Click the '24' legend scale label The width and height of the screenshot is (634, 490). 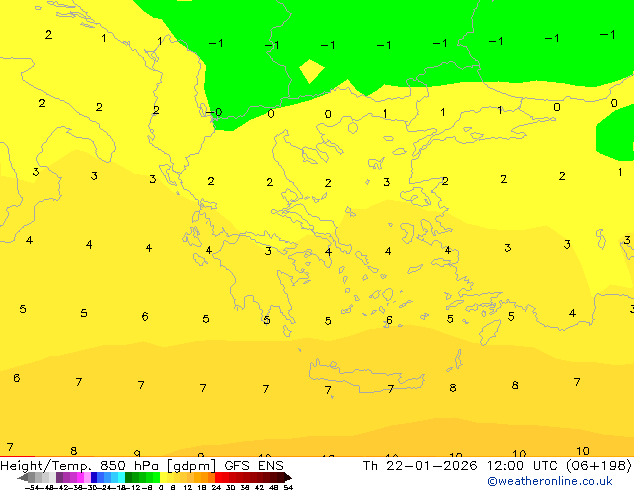216,487
